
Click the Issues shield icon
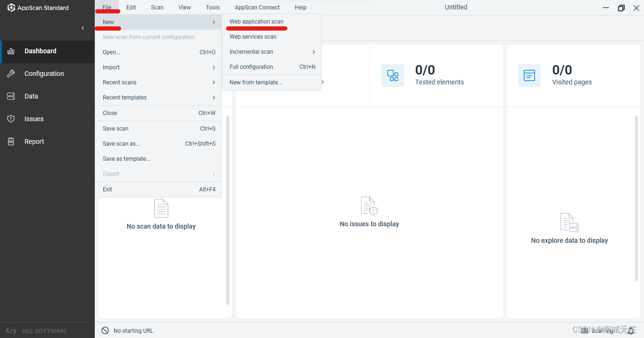coord(11,119)
